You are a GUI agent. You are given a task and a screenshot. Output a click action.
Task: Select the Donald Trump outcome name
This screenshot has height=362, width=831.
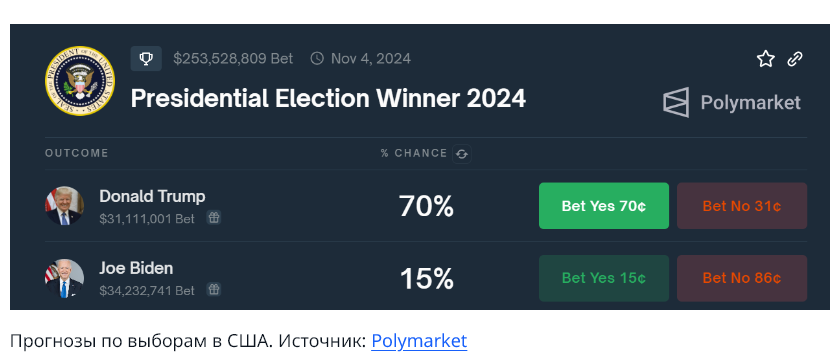pyautogui.click(x=152, y=197)
